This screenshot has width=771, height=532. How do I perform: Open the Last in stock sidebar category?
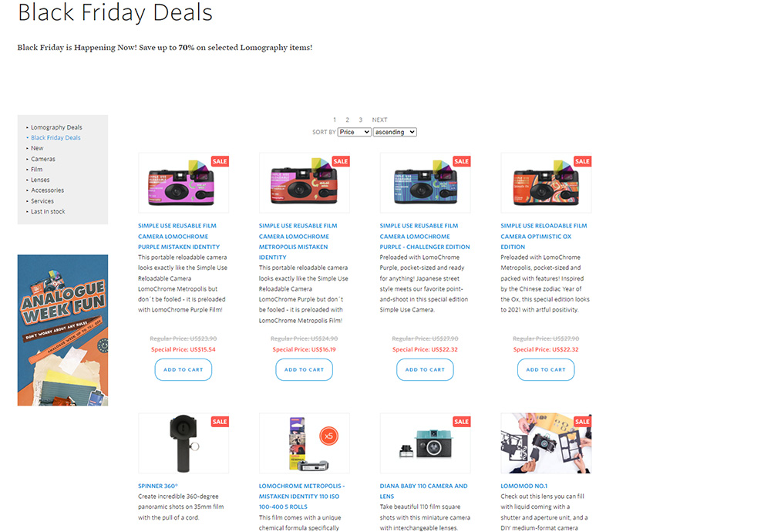click(48, 211)
